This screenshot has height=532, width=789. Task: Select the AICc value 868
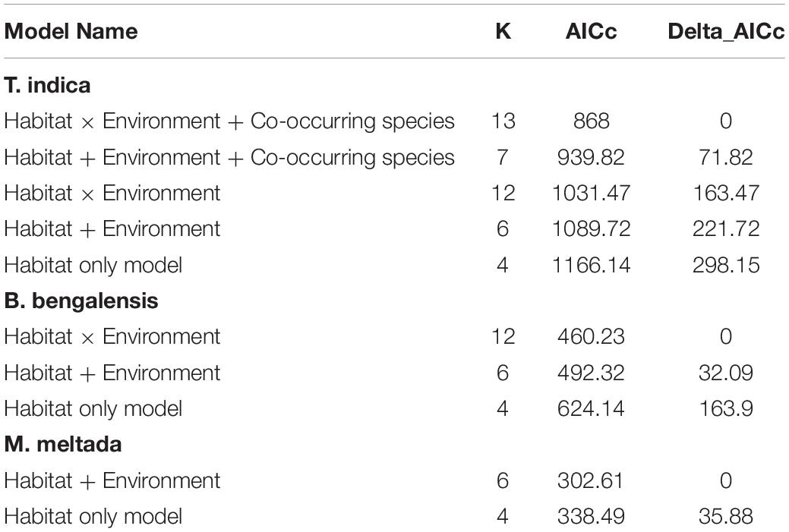[x=592, y=121]
